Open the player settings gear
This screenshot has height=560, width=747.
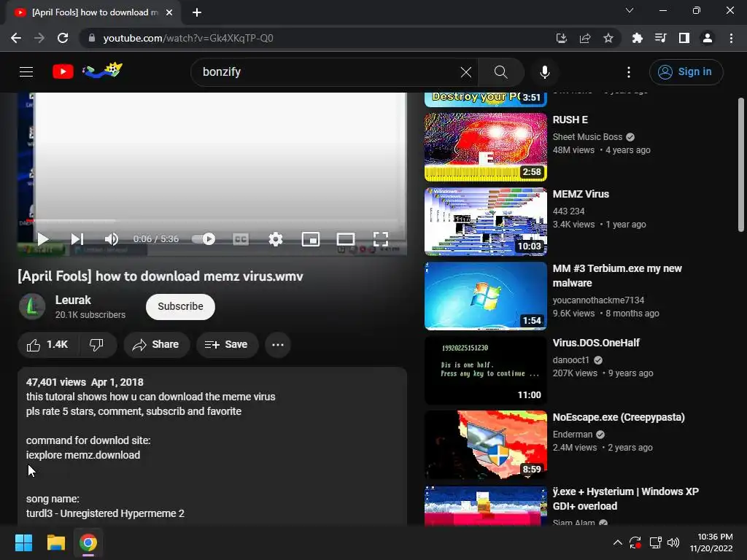coord(275,239)
